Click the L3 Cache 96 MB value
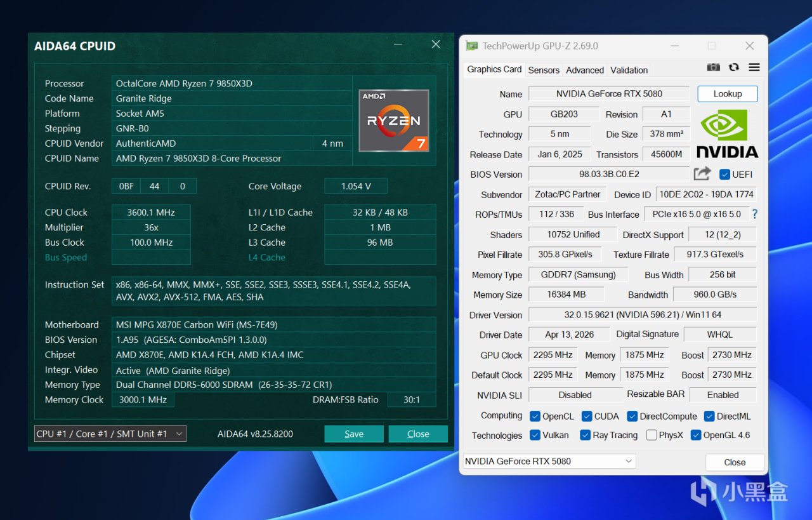Viewport: 812px width, 520px height. 380,243
